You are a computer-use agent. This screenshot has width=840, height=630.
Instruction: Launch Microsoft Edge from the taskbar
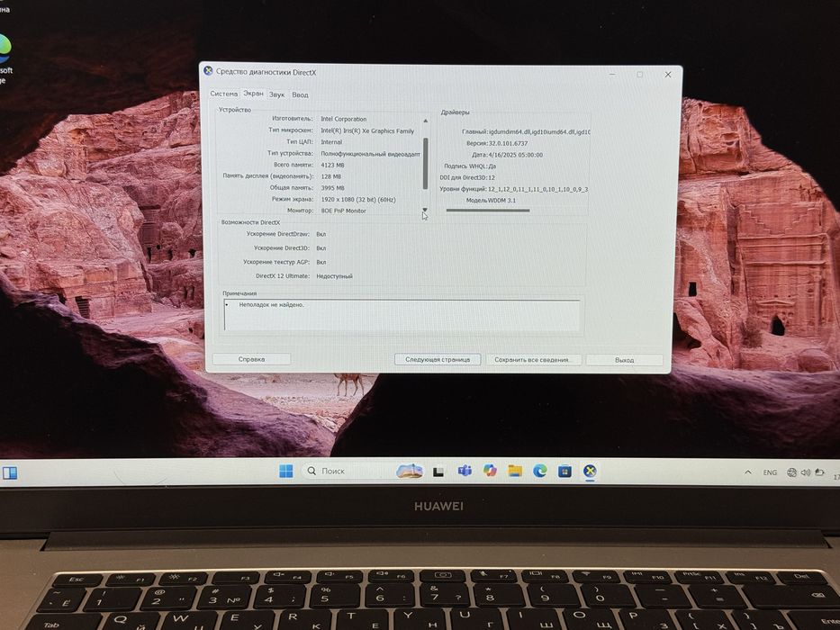point(540,471)
